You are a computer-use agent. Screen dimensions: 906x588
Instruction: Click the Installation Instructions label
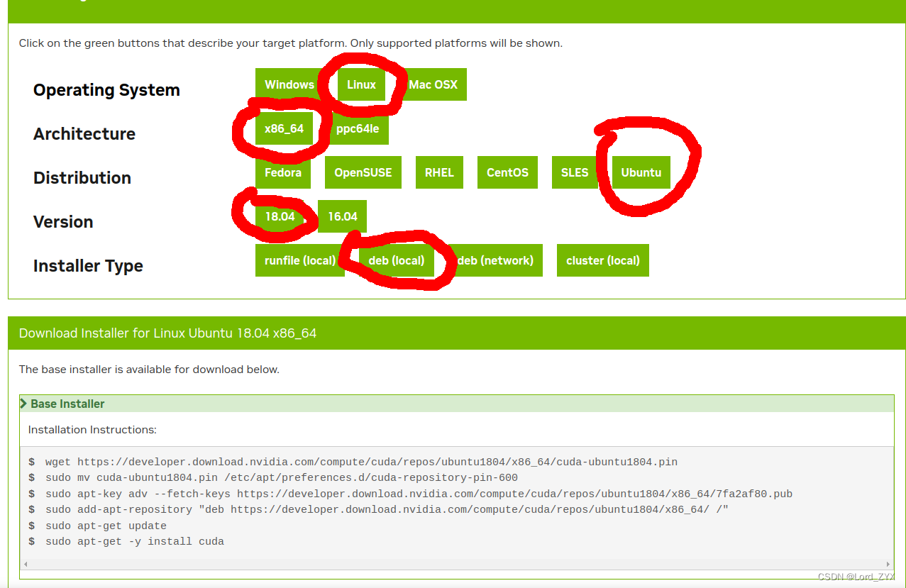92,430
